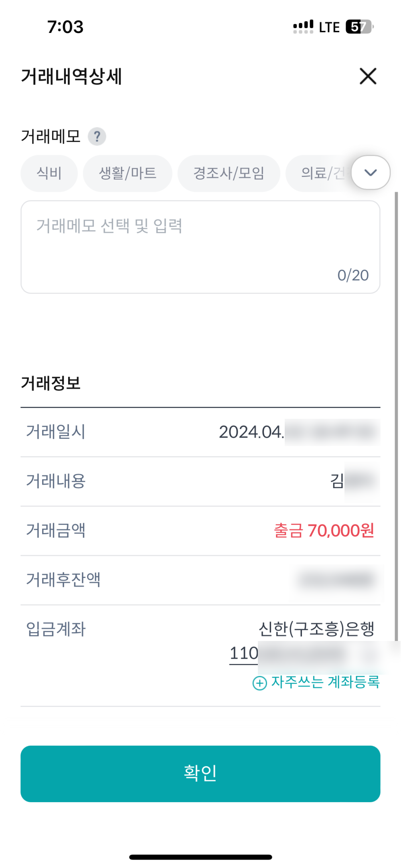This screenshot has width=401, height=868.
Task: Select the 생활/마트 memo category chip
Action: 128,173
